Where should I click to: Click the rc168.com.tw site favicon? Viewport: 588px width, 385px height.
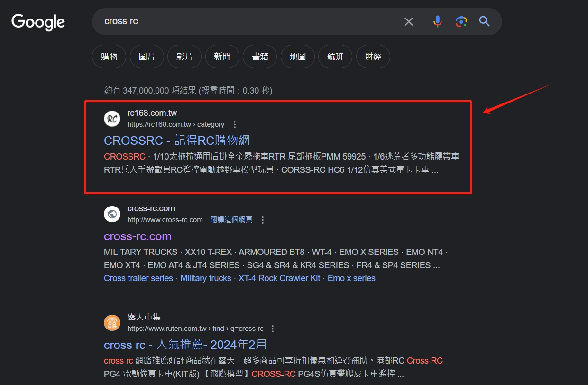[112, 119]
